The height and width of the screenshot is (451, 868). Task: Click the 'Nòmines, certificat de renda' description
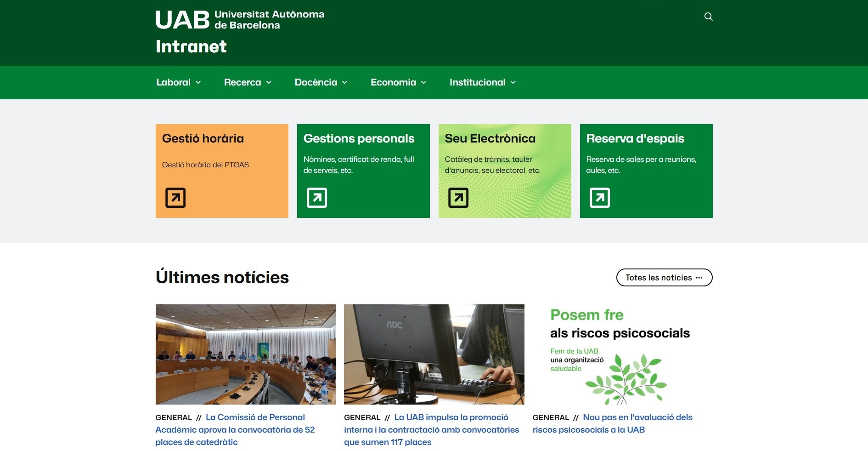click(x=359, y=165)
